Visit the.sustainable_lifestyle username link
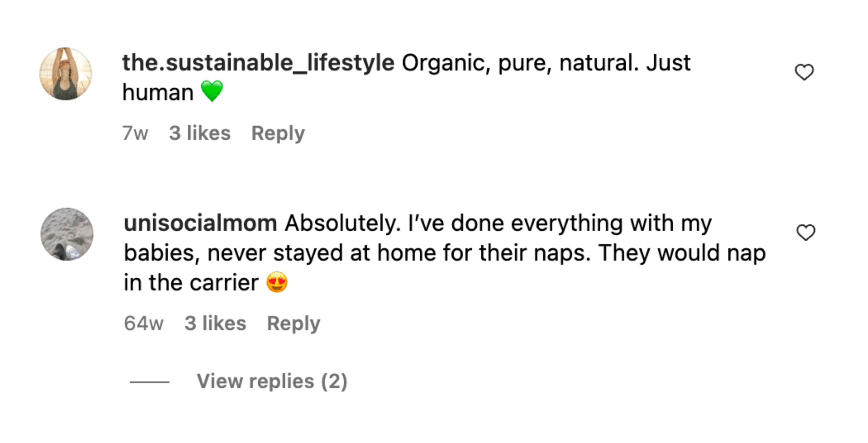 pos(258,63)
